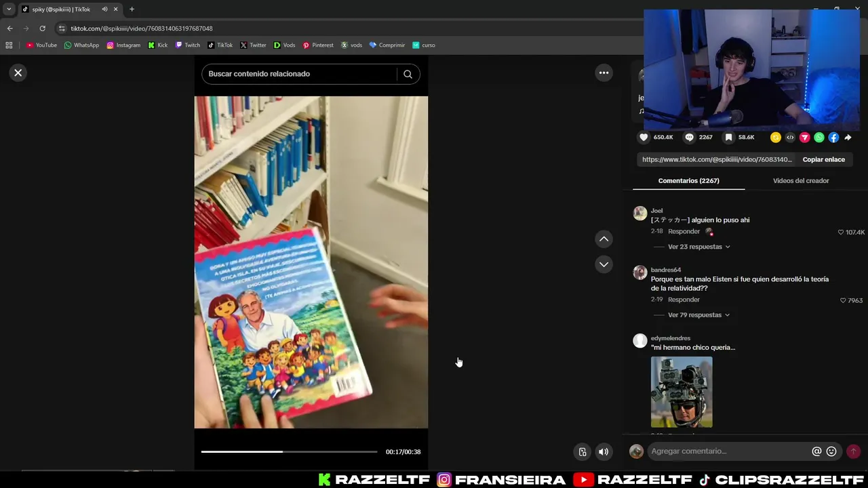
Task: Reply to bandres64's comment with Responder
Action: (684, 300)
